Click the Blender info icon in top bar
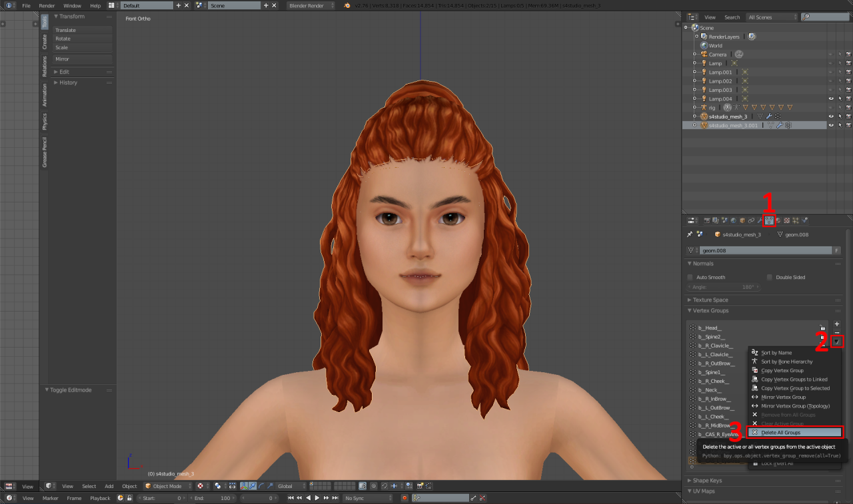853x504 pixels. (9, 5)
